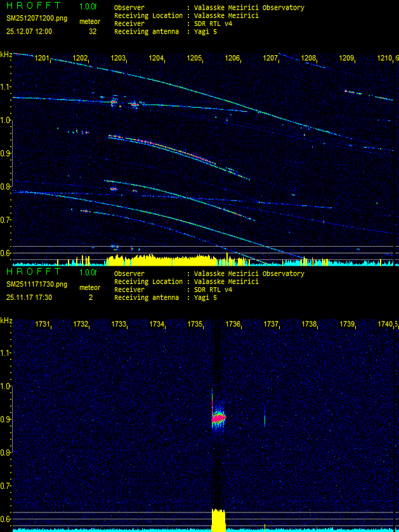Select the 25.12.07 12:00 timestamp

coord(29,30)
